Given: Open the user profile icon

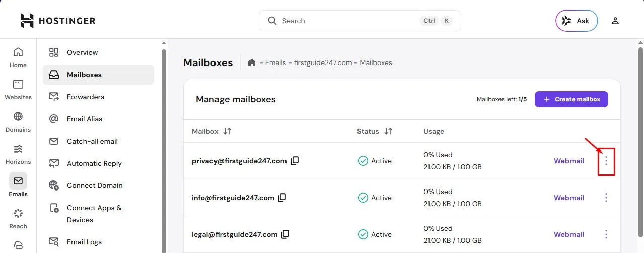Looking at the screenshot, I should coord(615,21).
